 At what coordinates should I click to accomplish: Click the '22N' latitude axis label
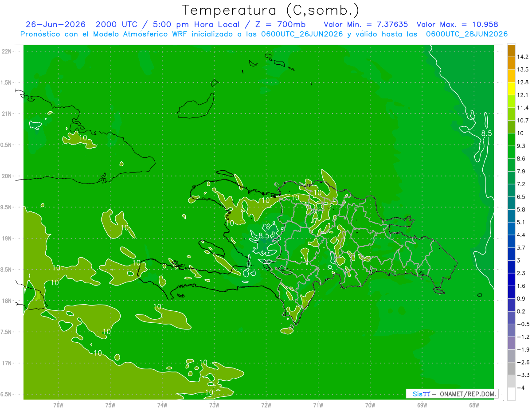click(x=8, y=51)
